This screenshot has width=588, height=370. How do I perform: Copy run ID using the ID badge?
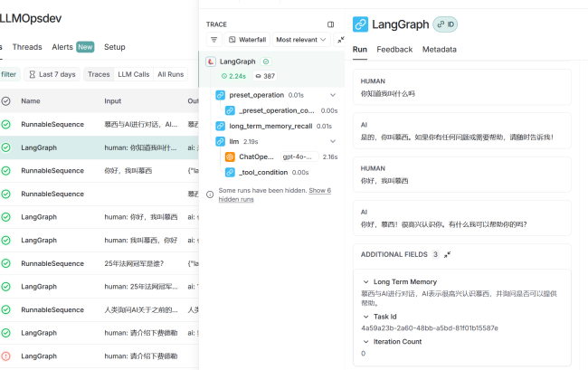445,24
